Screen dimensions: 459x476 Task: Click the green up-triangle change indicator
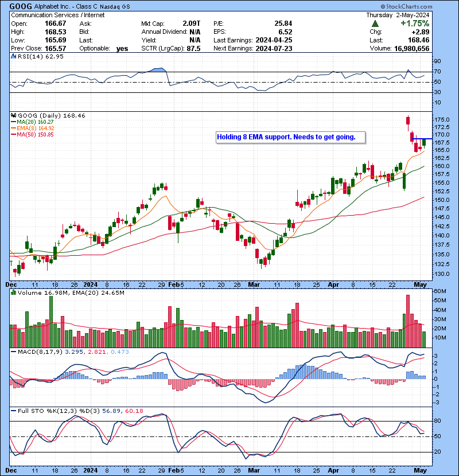[375, 24]
